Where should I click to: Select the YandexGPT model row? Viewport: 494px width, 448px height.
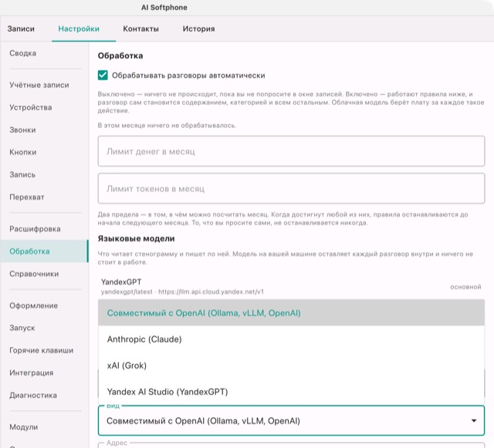pyautogui.click(x=291, y=287)
